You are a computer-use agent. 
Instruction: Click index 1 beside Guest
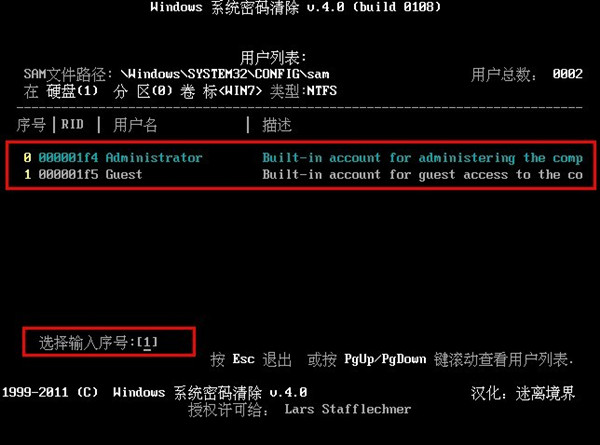pos(27,175)
